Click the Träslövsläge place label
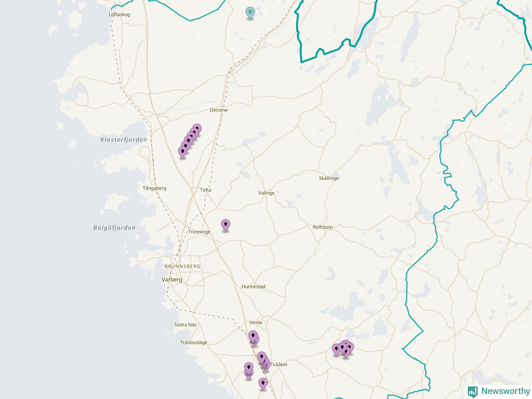 [193, 342]
